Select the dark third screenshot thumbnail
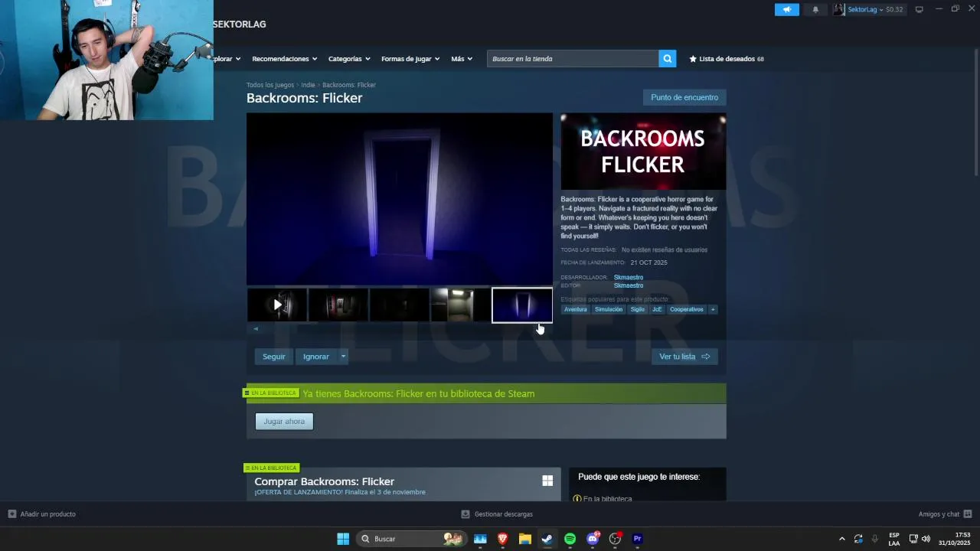This screenshot has width=980, height=551. coord(400,305)
